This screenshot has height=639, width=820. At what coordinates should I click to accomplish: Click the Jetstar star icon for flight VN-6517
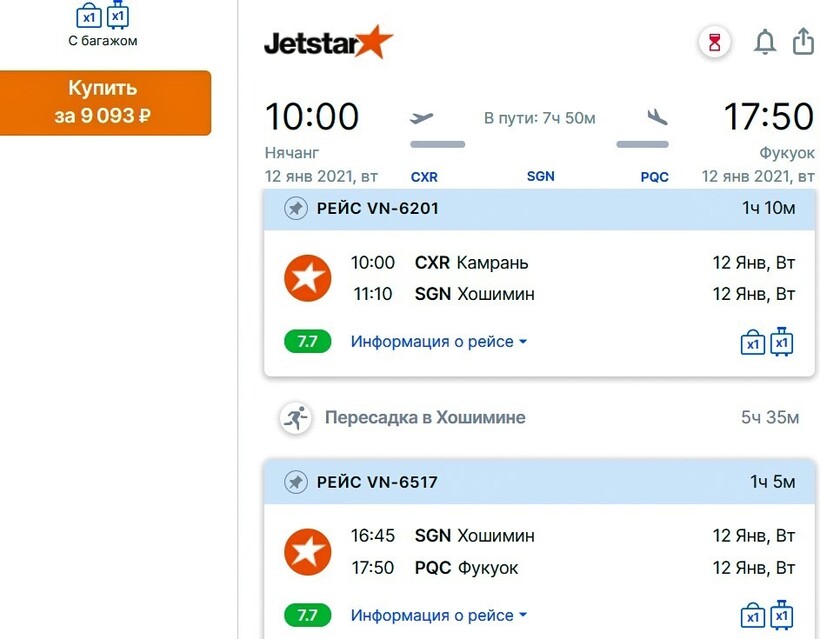point(307,552)
